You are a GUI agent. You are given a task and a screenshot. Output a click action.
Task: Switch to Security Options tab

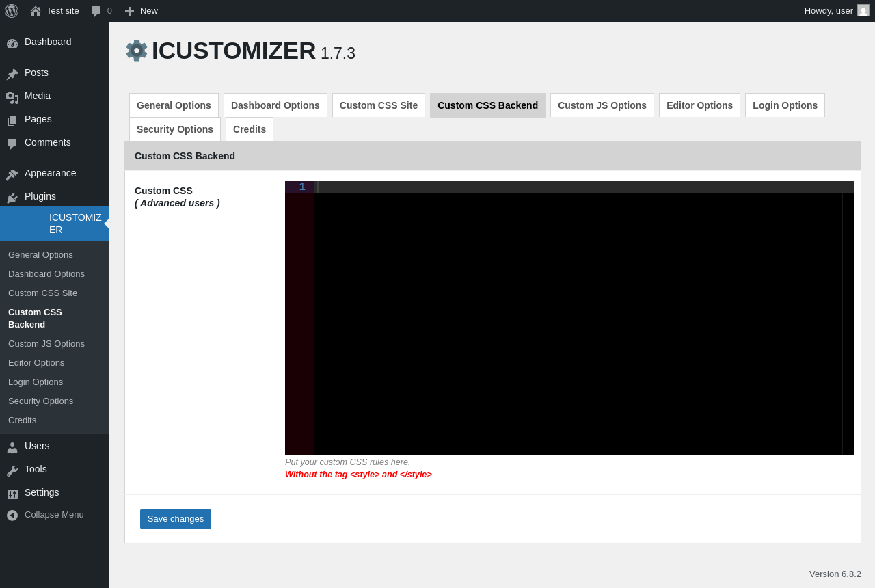(175, 129)
